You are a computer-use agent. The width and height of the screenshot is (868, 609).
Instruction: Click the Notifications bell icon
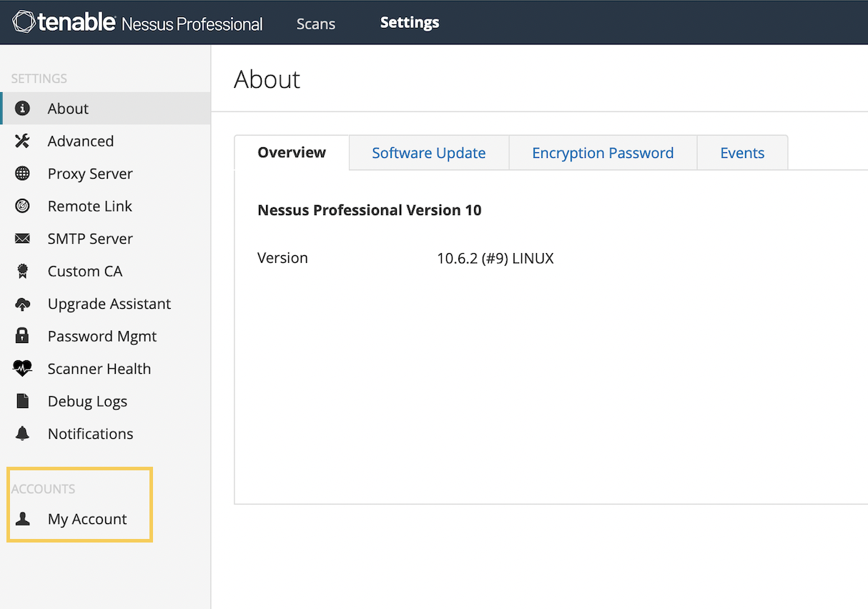click(22, 434)
